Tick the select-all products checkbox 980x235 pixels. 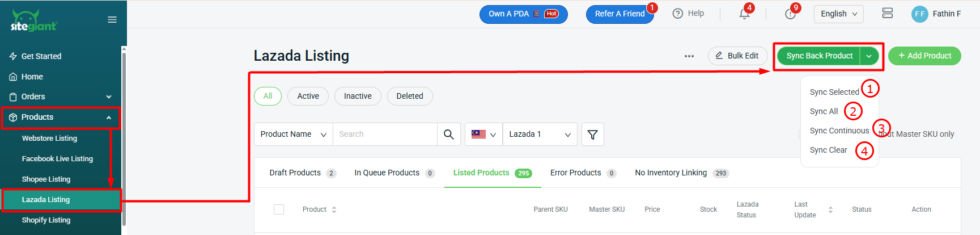(x=279, y=209)
